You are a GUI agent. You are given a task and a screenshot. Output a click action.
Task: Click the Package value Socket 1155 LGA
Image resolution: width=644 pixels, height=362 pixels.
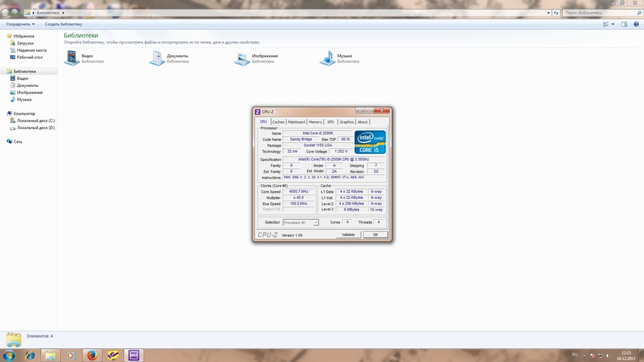pyautogui.click(x=317, y=145)
